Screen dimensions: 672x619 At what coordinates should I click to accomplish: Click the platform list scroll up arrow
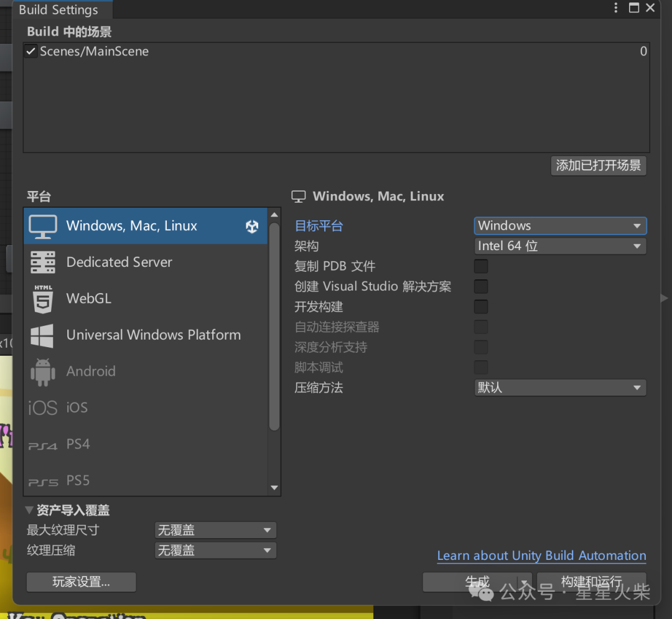pos(274,215)
